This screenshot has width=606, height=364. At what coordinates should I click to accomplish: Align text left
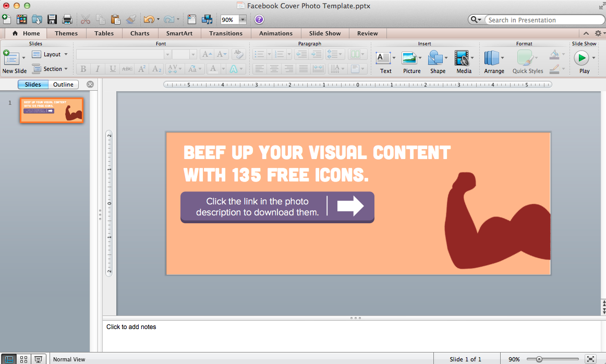tap(259, 69)
